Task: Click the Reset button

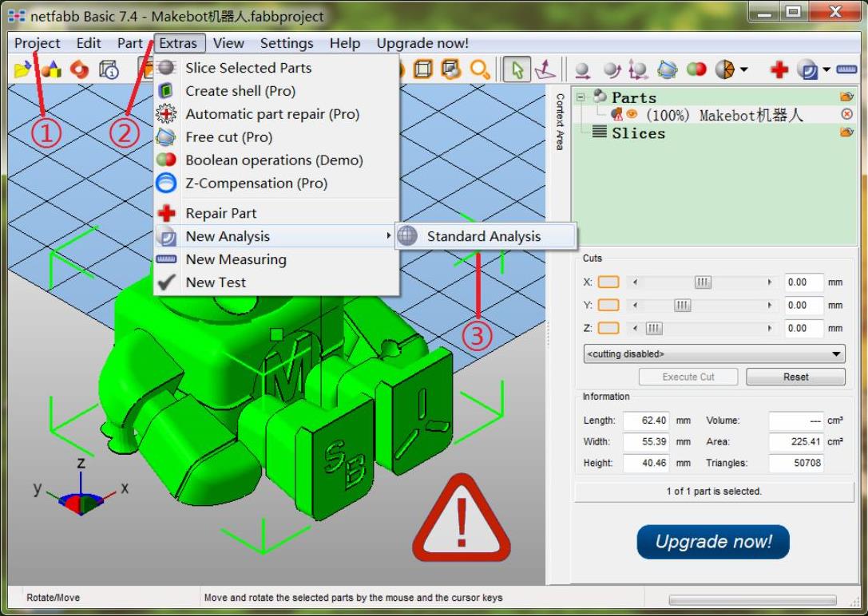Action: pyautogui.click(x=795, y=377)
